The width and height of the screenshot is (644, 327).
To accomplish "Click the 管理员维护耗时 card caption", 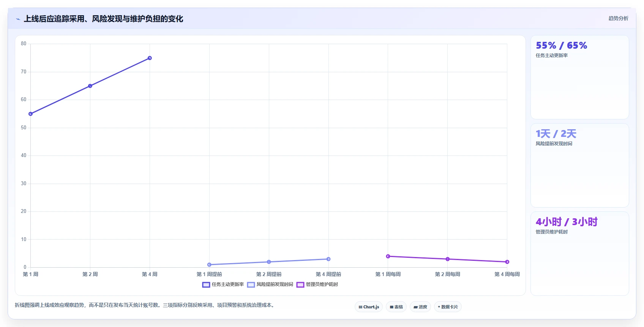I will click(x=552, y=232).
